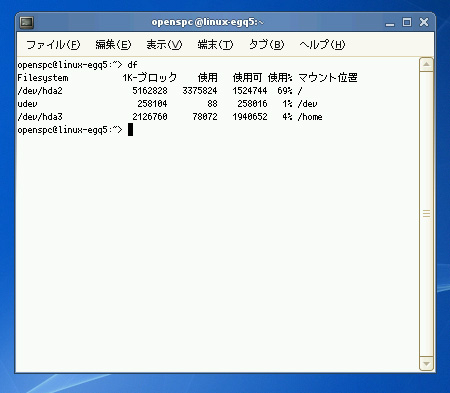Open the 端末(T) menu

215,45
